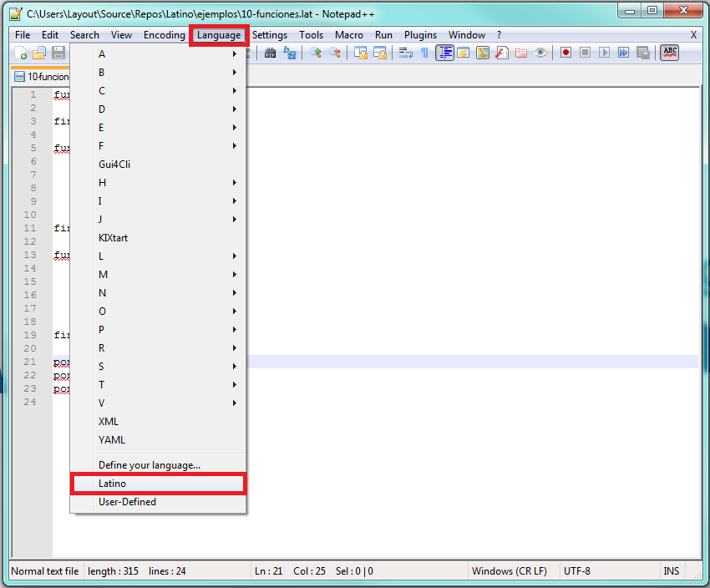
Task: Open the Function List icon
Action: (502, 53)
